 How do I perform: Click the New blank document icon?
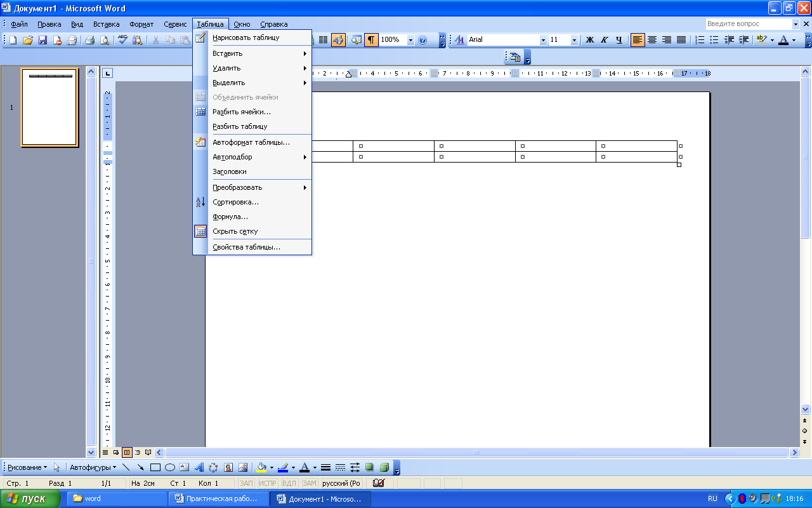(x=13, y=40)
